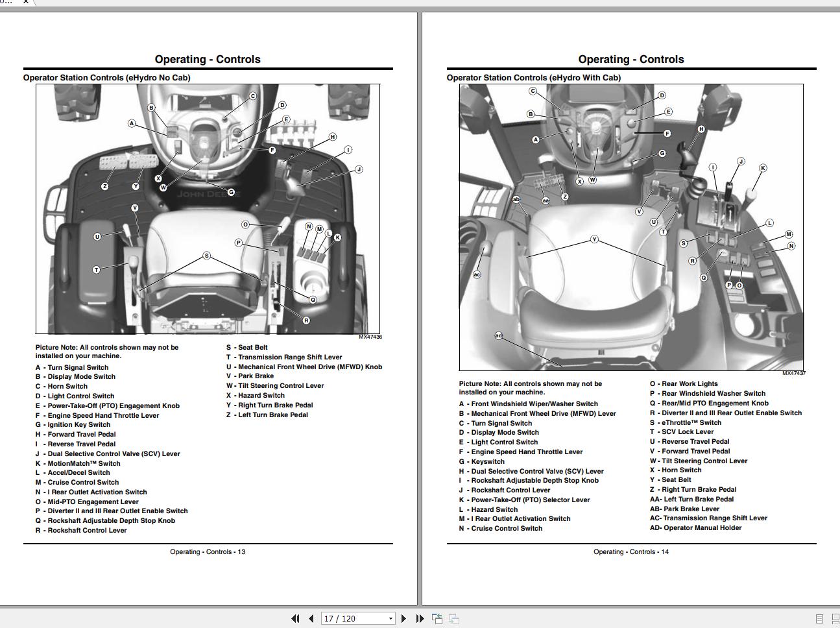The width and height of the screenshot is (840, 628).
Task: Select 'K - MotionMatch™ Switch' legend entry
Action: click(78, 463)
